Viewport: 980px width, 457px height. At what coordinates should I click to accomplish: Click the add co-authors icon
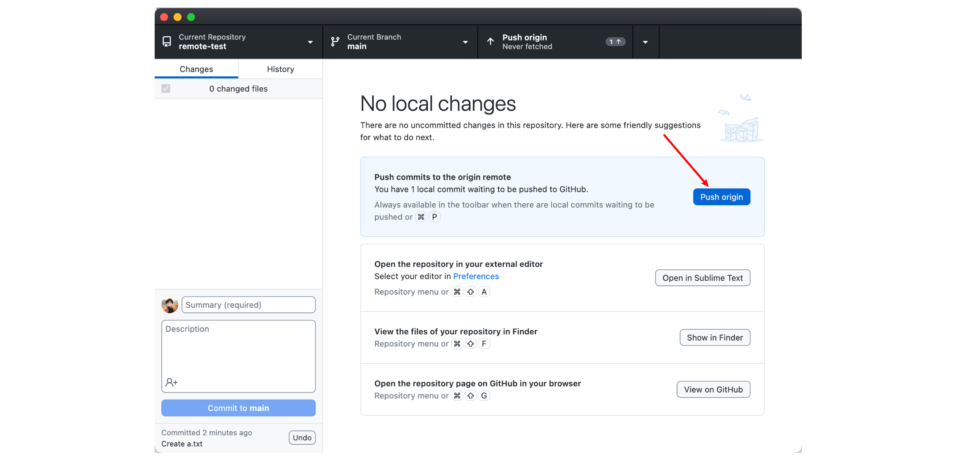pos(171,382)
